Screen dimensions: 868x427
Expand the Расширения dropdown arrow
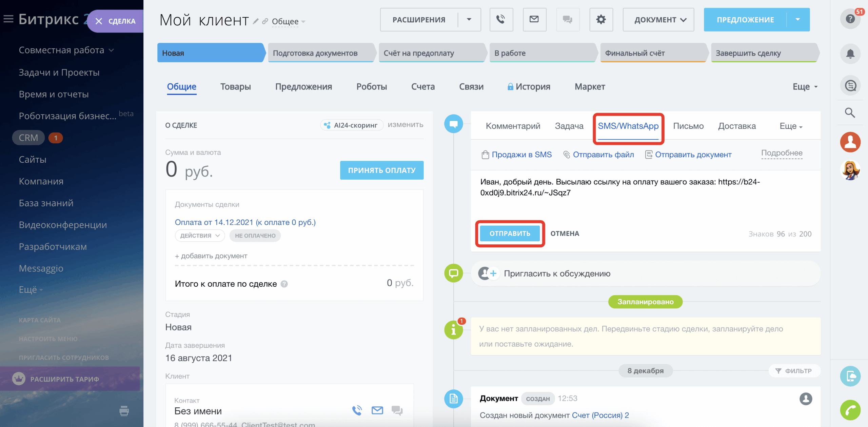click(469, 20)
